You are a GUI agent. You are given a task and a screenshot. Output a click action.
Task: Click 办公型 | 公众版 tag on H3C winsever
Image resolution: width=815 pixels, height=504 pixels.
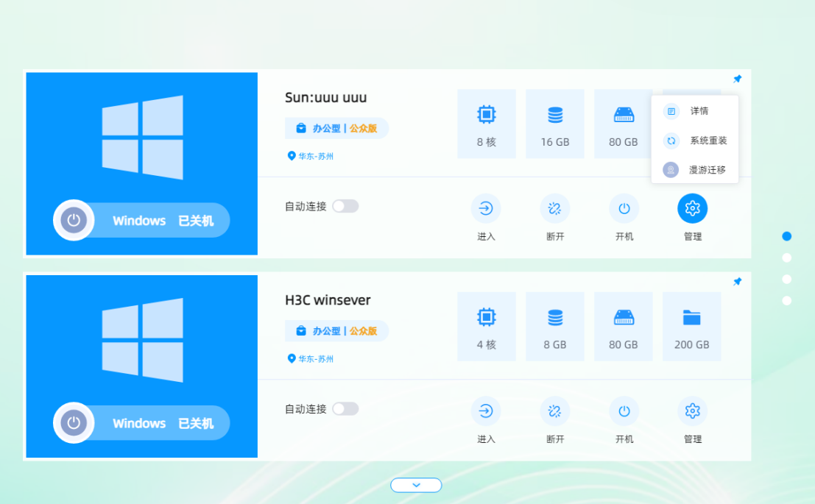coord(336,331)
